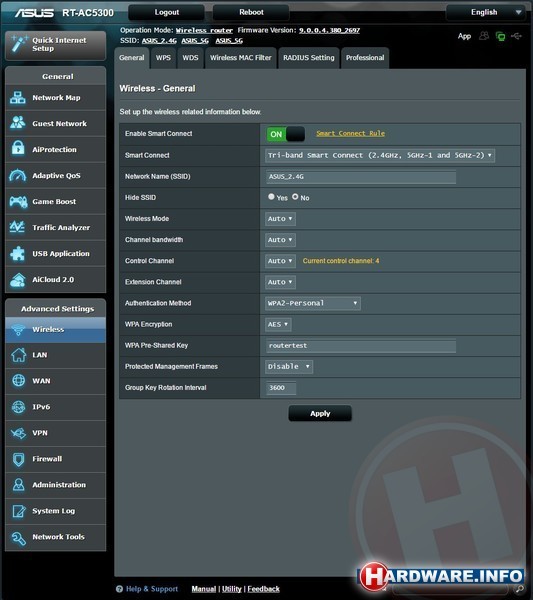This screenshot has height=600, width=533.
Task: Click the Wireless menu label in sidebar
Action: [x=48, y=329]
